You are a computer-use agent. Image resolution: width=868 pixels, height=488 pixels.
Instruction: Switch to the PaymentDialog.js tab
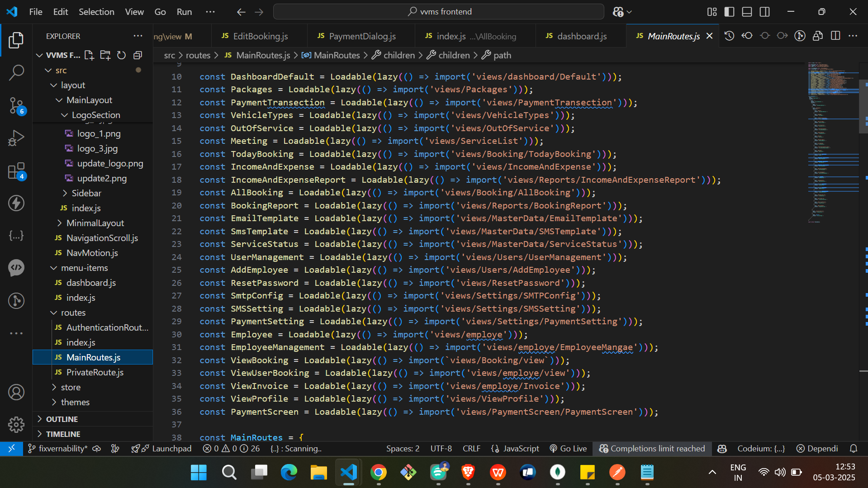click(361, 36)
